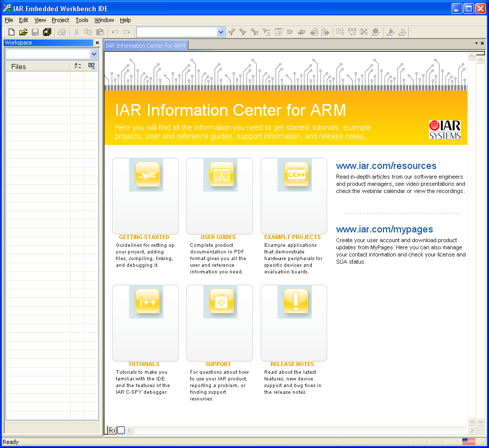Click the Find Next toolbar icon

(x=243, y=32)
